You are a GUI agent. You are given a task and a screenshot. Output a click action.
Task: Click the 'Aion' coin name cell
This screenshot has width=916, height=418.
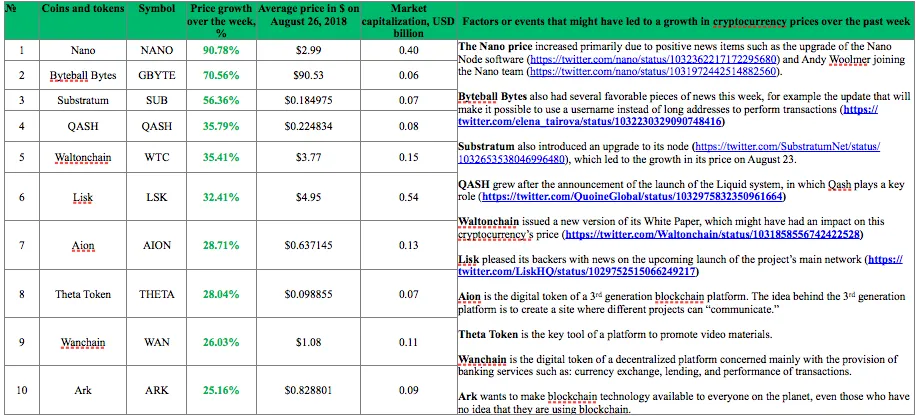coord(82,245)
